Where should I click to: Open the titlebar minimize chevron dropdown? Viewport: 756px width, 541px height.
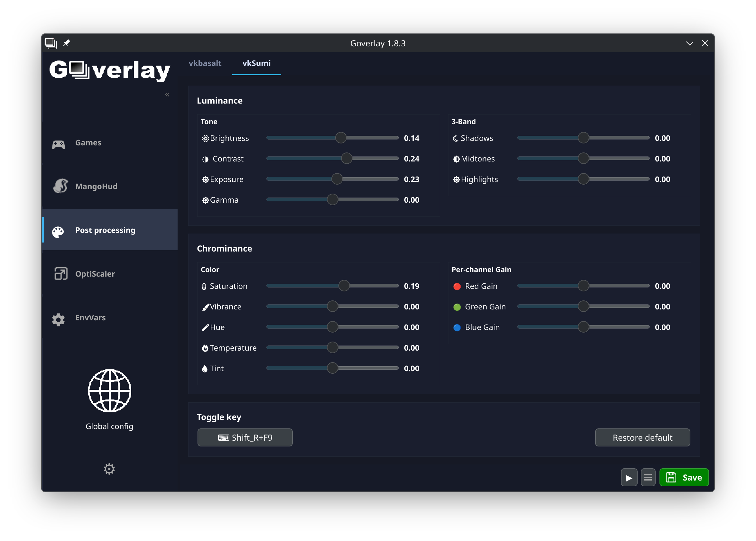click(689, 43)
